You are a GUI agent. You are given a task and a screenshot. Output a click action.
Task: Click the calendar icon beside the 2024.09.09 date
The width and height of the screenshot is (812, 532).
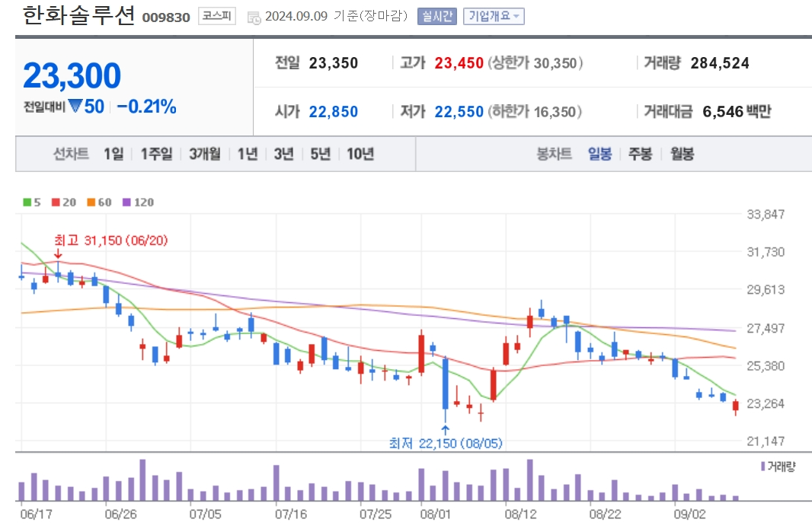[254, 18]
